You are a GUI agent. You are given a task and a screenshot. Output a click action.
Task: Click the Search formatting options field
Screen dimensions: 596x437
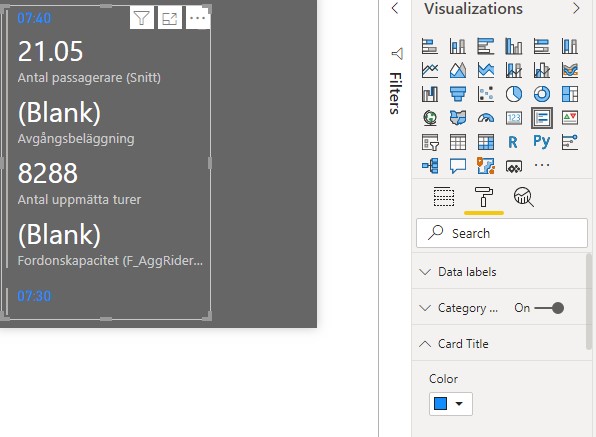coord(502,233)
